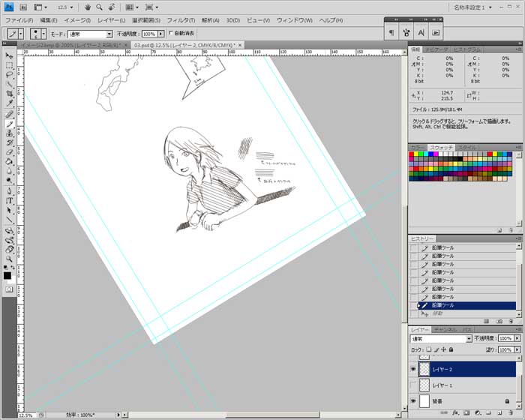This screenshot has width=525, height=420.
Task: Select the Move tool in the toolbox
Action: (x=9, y=55)
